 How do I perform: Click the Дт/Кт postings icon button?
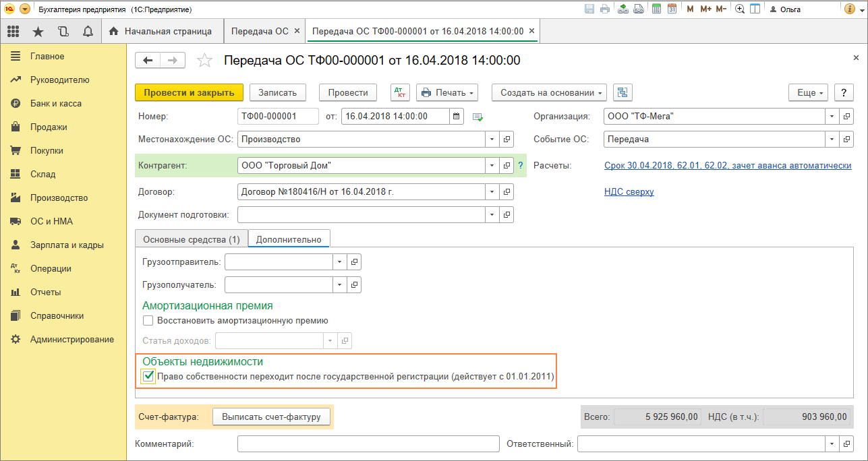tap(400, 93)
